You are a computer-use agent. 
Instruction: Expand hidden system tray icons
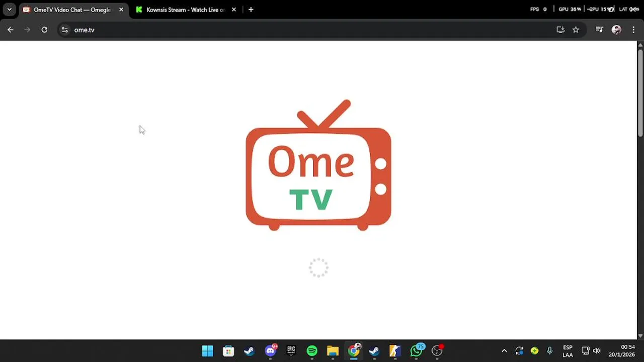point(504,351)
